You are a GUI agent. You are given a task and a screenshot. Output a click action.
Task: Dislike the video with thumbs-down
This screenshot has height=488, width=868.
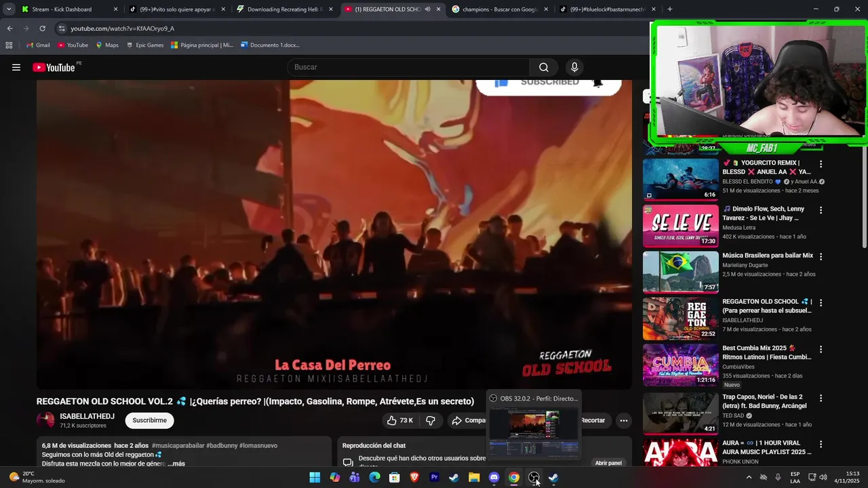430,420
